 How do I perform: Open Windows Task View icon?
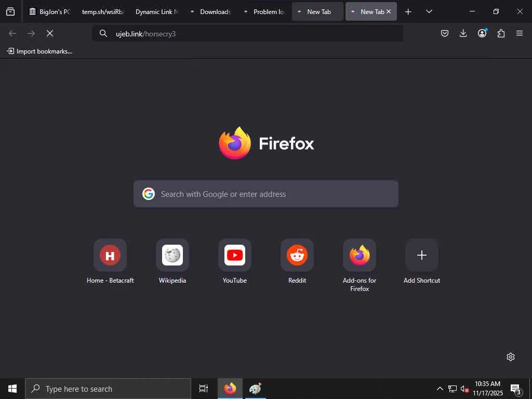[x=204, y=389]
